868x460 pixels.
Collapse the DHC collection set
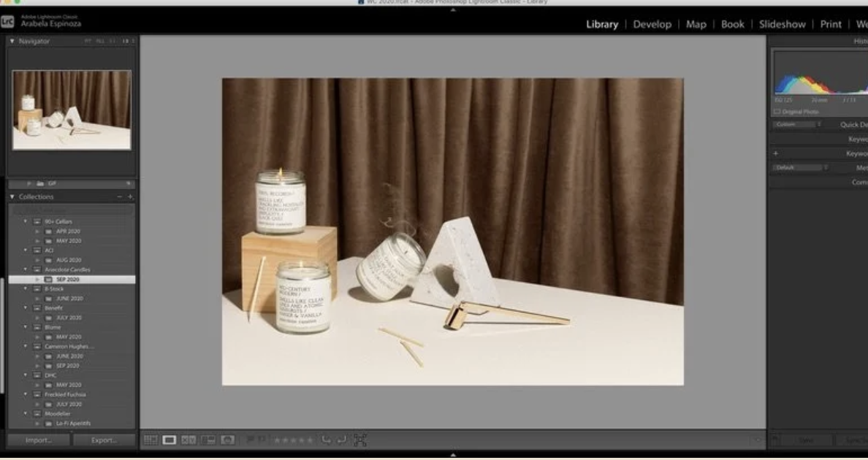26,375
